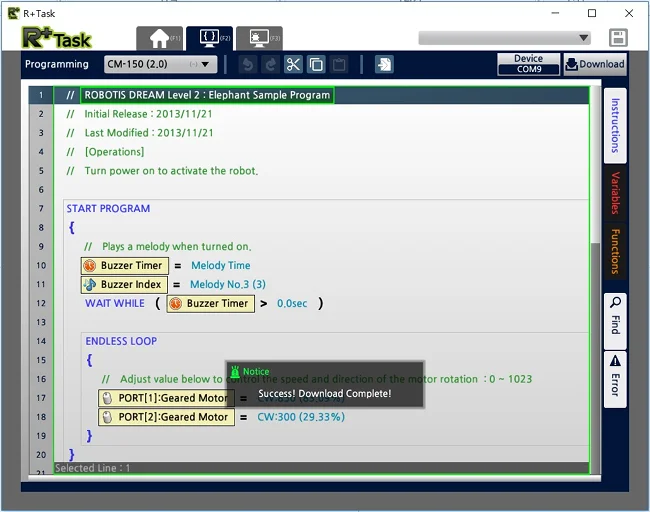
Task: Switch to the Programming tab with braces icon
Action: click(210, 38)
